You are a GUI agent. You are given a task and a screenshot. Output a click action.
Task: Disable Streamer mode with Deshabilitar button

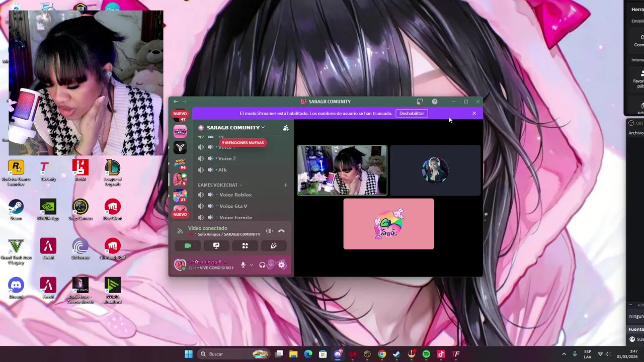click(x=412, y=113)
